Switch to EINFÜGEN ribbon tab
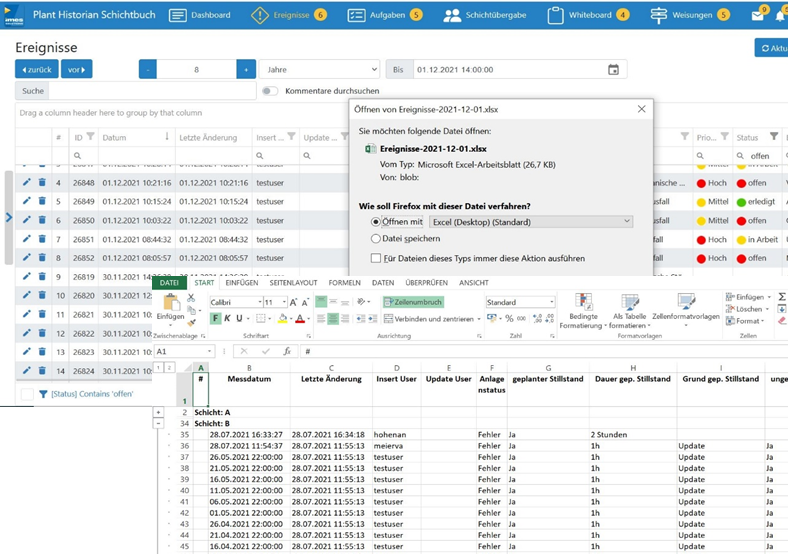This screenshot has height=554, width=788. (242, 283)
